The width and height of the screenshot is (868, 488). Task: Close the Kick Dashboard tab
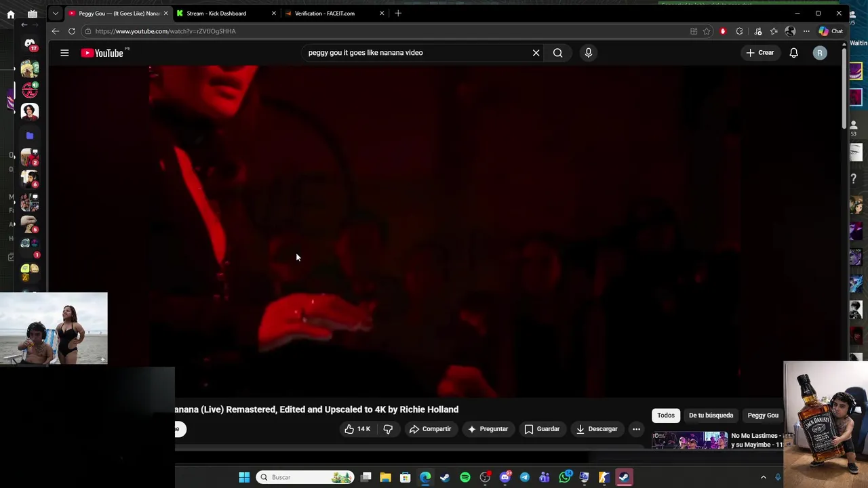tap(274, 14)
